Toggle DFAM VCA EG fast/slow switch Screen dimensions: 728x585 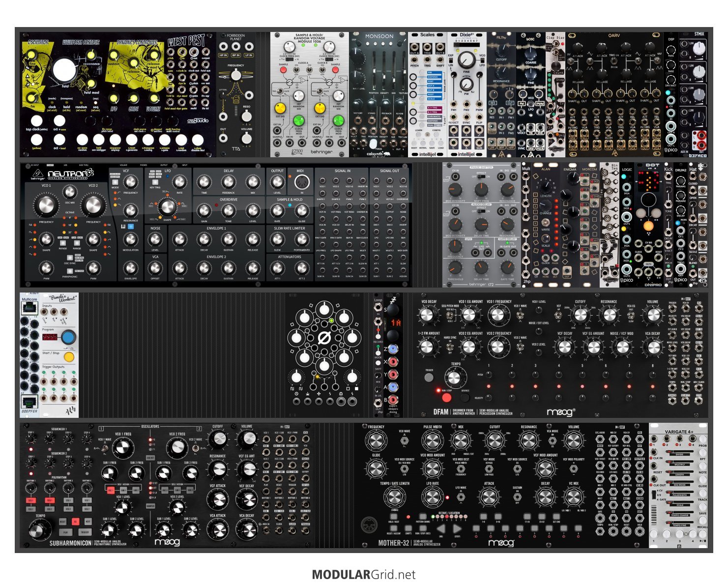631,315
